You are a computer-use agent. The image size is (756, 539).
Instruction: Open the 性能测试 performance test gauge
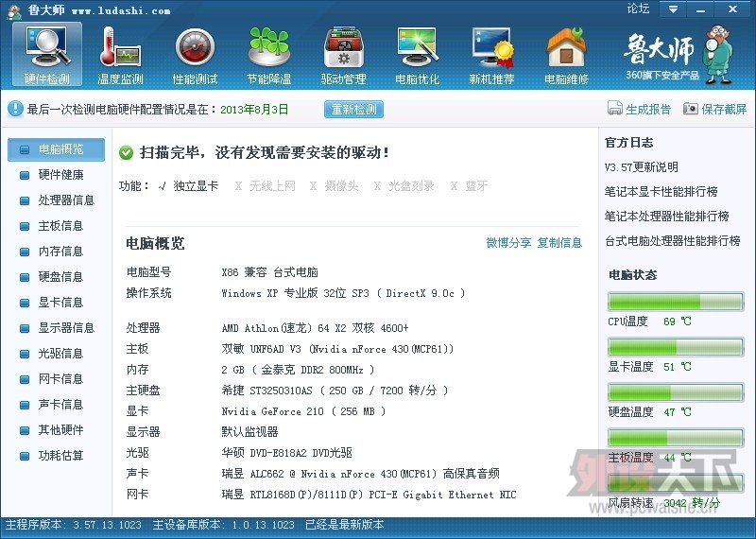click(x=195, y=54)
